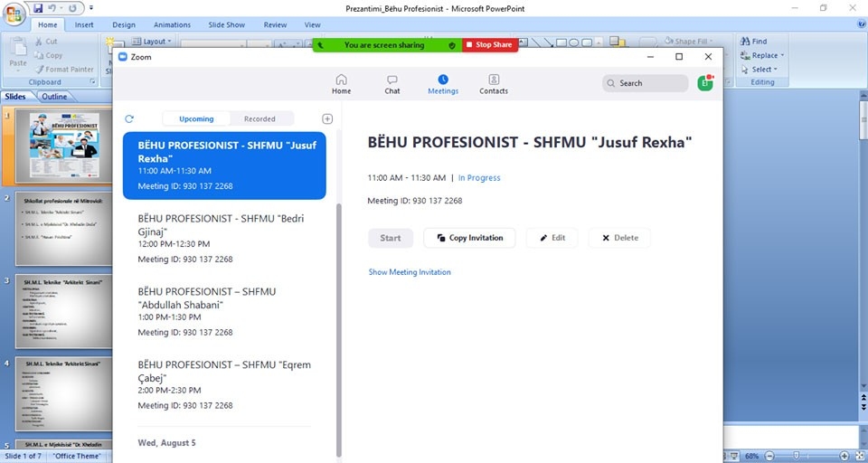Click the Paste button in PowerPoint

pos(18,52)
